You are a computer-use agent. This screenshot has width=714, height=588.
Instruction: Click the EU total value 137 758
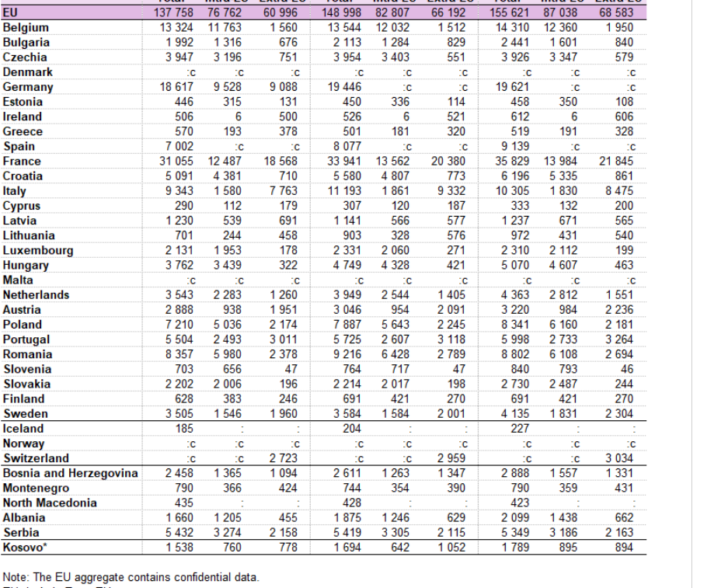172,13
